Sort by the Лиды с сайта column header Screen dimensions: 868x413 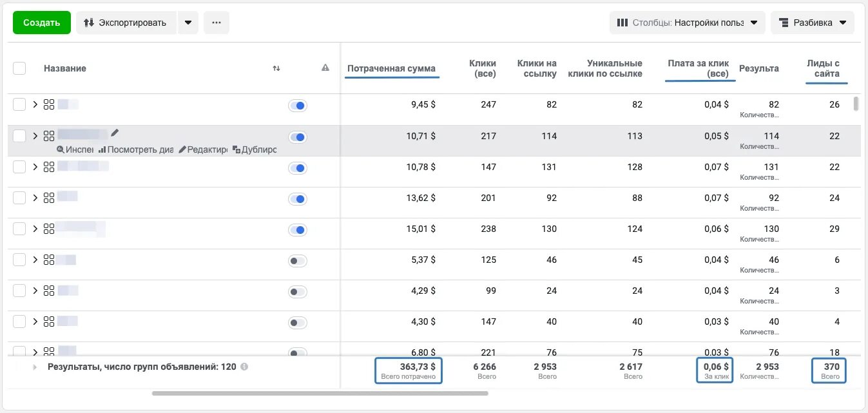point(824,68)
